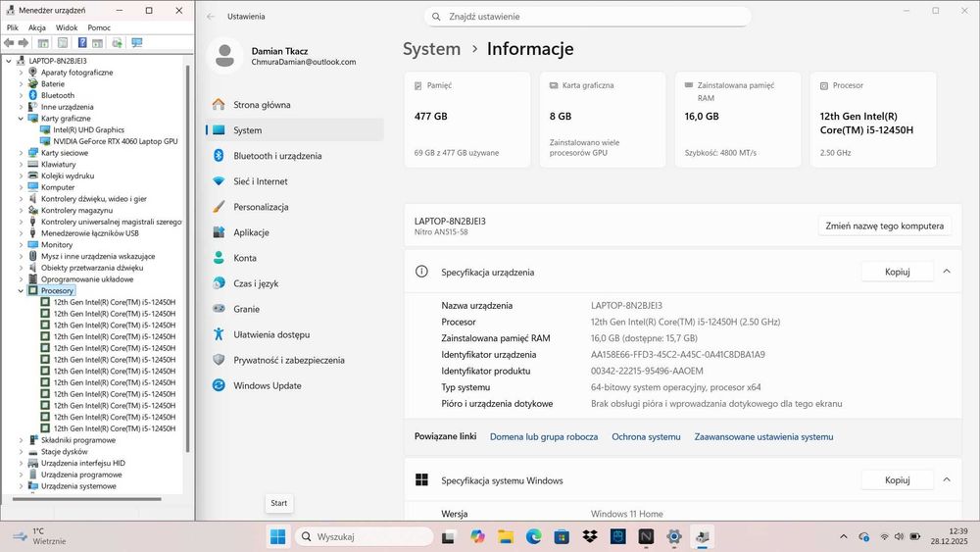This screenshot has width=980, height=552.
Task: Click the volume icon in the system tray
Action: pos(899,537)
